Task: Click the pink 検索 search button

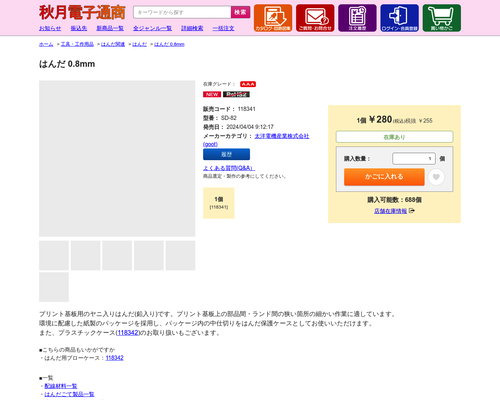Action: pos(240,12)
